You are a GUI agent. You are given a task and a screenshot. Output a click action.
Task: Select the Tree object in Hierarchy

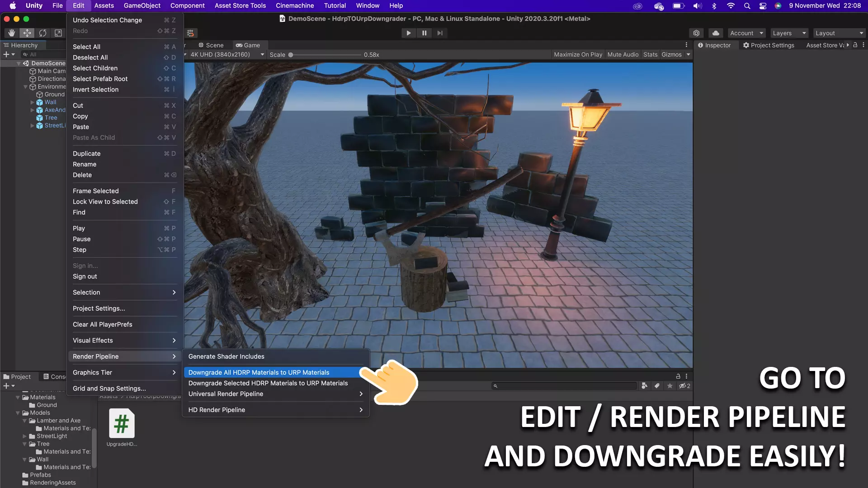(51, 117)
